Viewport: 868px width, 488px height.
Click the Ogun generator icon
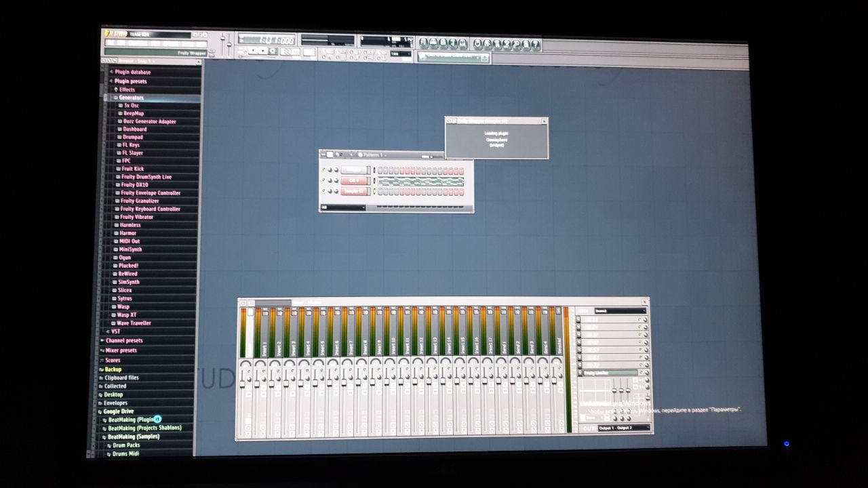tap(115, 258)
